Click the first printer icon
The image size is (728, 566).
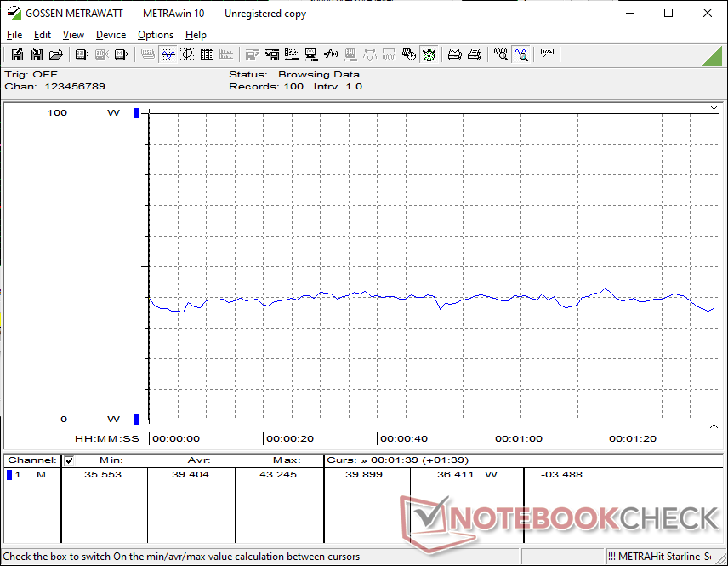pyautogui.click(x=455, y=54)
